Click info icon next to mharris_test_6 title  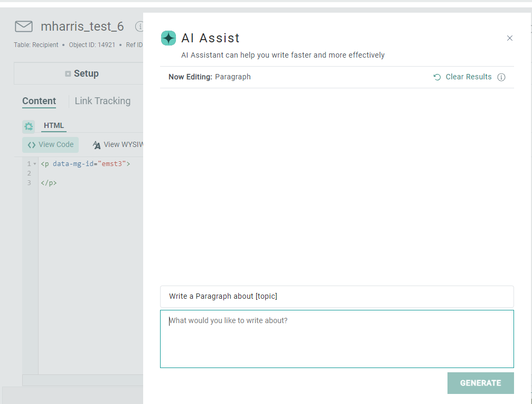[x=139, y=26]
